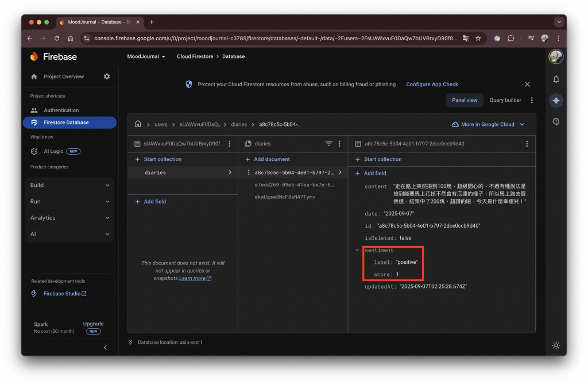Open a8c78c5c document panel options menu

tap(527, 144)
